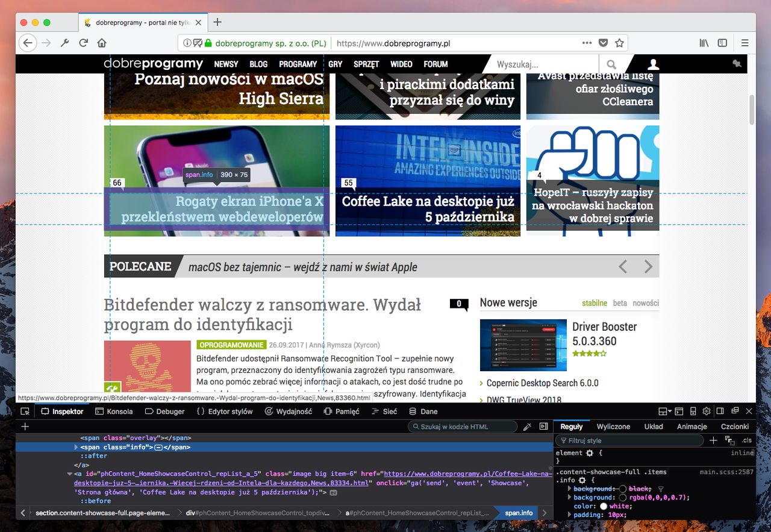
Task: Open Driver Booster thumbnail
Action: point(523,345)
